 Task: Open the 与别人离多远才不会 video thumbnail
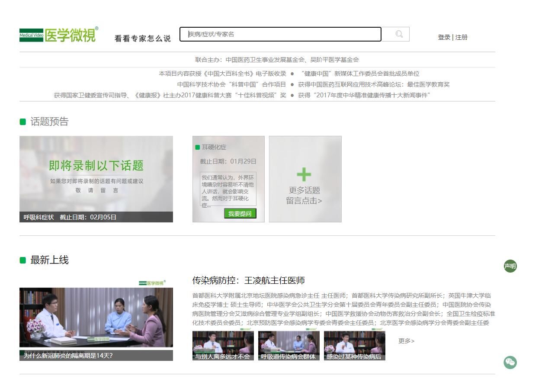click(223, 345)
